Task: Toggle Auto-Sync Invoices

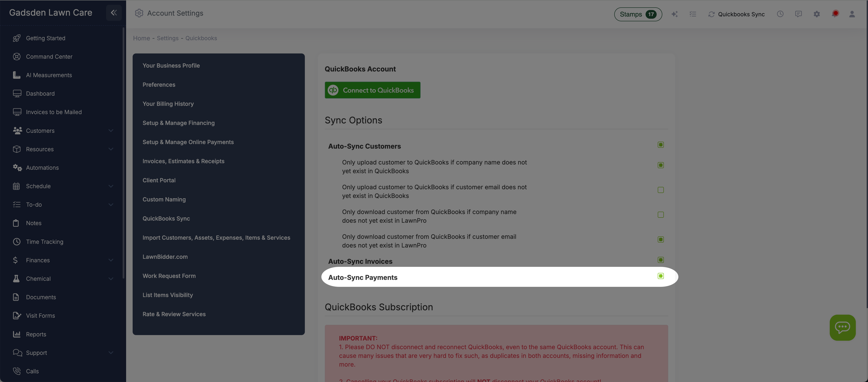Action: click(660, 260)
